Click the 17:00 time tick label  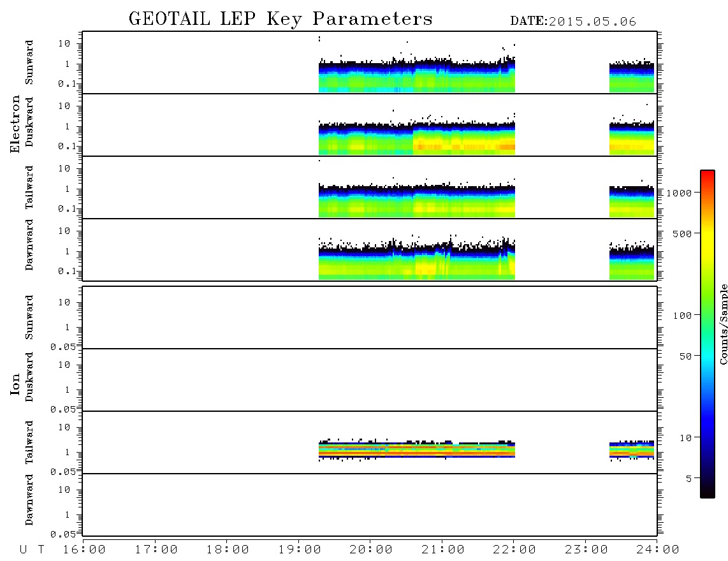point(156,550)
